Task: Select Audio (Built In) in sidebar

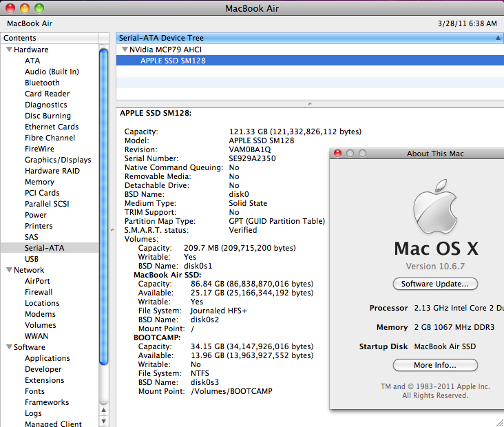Action: (x=52, y=72)
